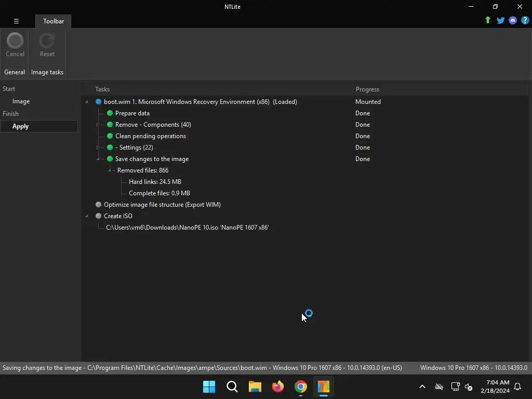Viewport: 532px width, 399px height.
Task: Collapse the Create ISO node
Action: coord(87,216)
